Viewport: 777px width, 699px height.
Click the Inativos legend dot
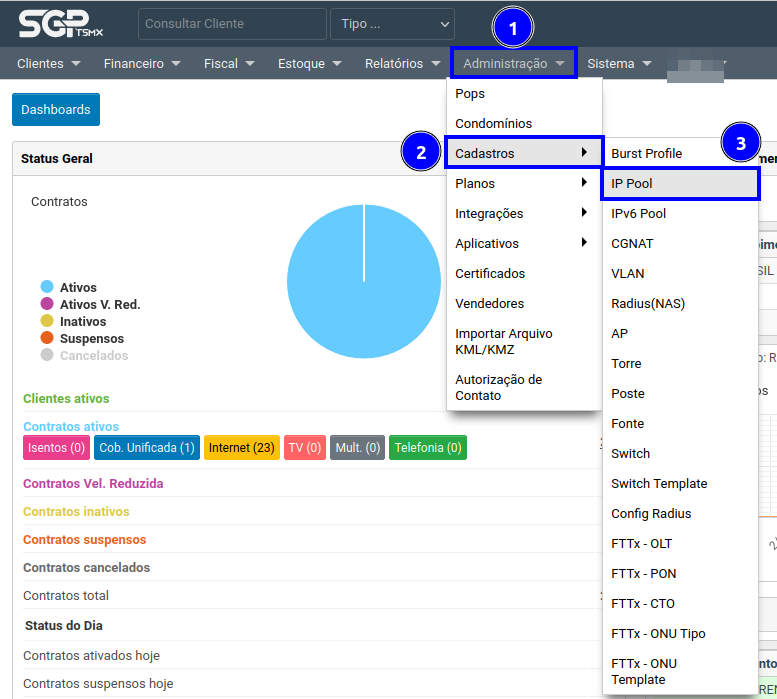(x=47, y=322)
